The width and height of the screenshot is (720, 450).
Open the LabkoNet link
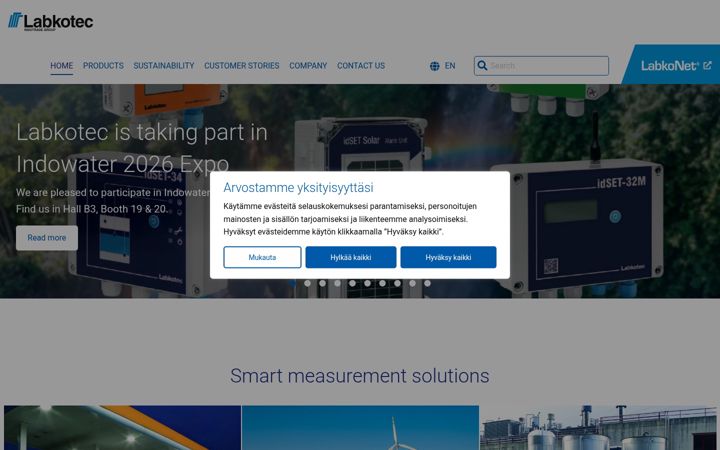tap(673, 65)
